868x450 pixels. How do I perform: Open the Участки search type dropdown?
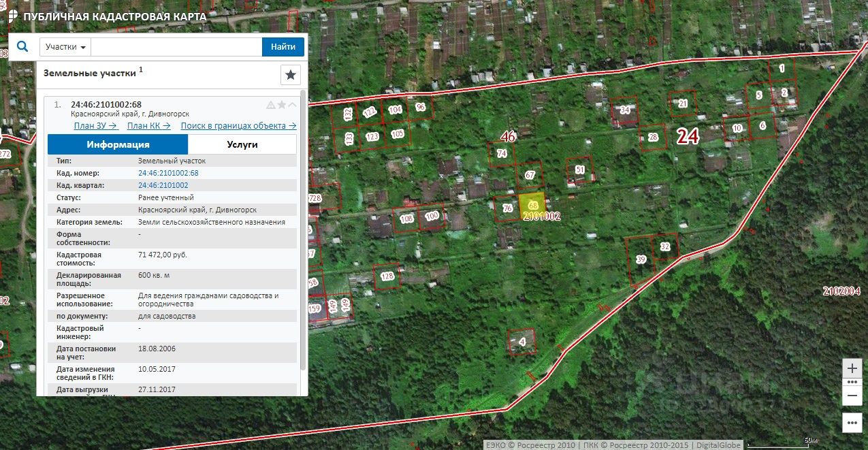click(65, 46)
